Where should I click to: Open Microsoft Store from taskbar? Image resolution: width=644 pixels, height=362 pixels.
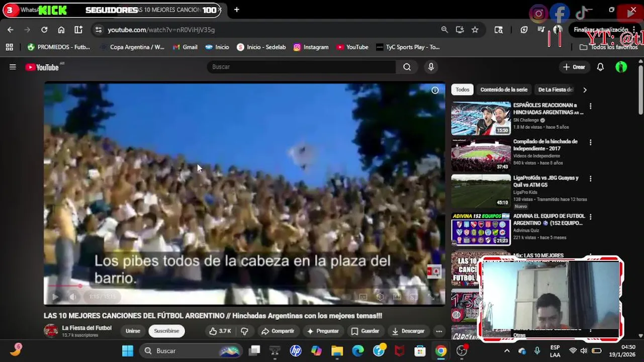pos(420,350)
